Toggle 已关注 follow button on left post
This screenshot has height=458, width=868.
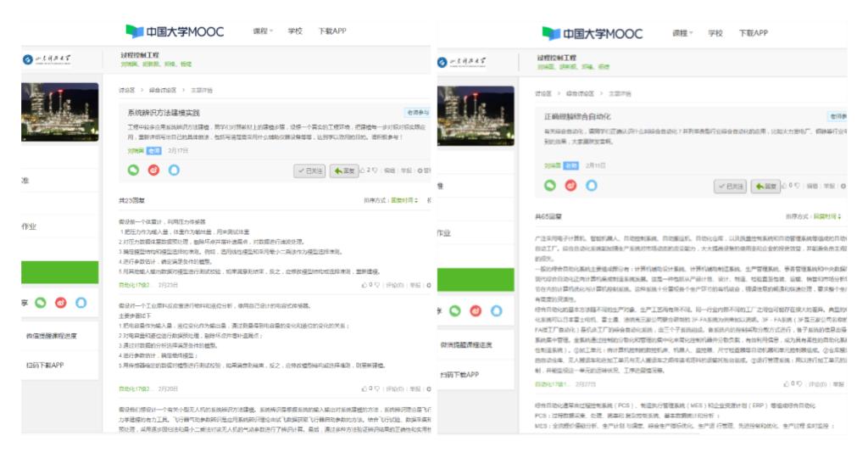click(x=309, y=170)
